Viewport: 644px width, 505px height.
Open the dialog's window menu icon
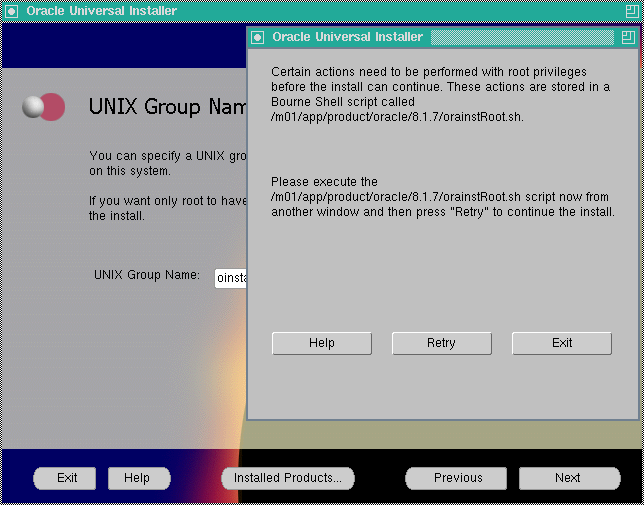click(258, 37)
